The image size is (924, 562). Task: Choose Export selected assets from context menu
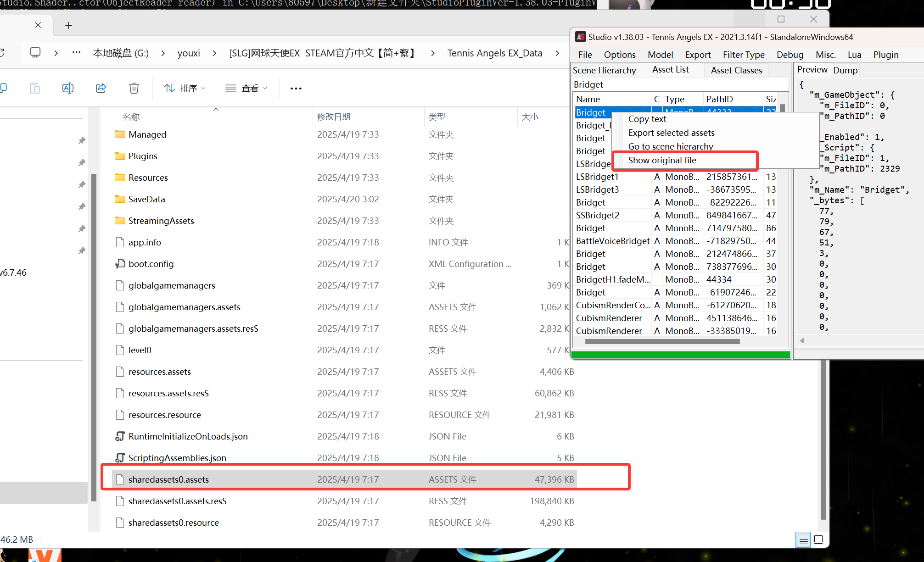(x=671, y=133)
